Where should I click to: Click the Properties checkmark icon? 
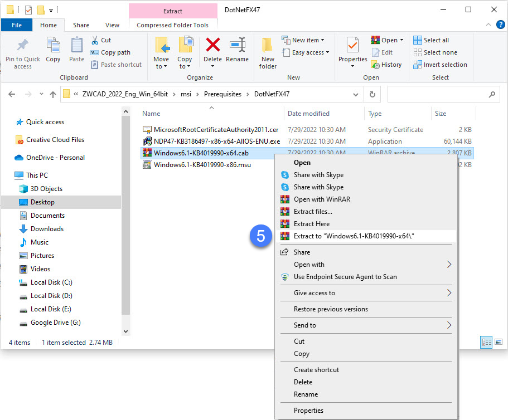click(x=352, y=45)
